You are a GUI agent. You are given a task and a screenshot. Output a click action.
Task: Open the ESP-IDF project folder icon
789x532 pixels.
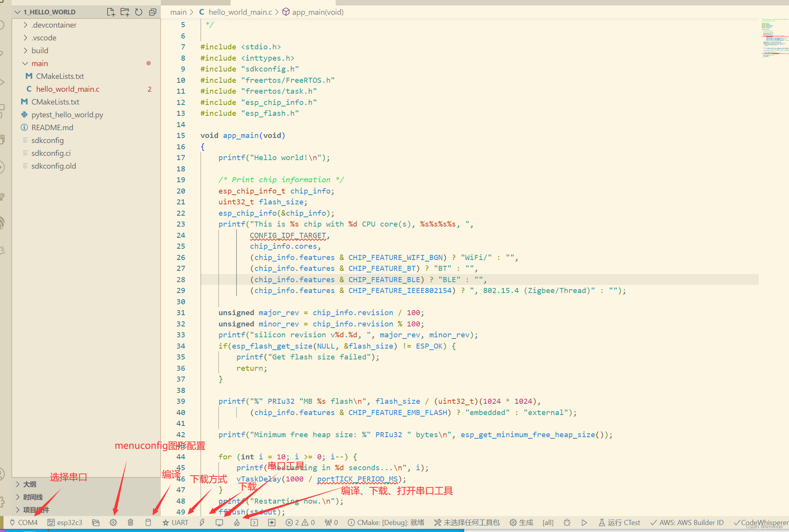tap(96, 523)
